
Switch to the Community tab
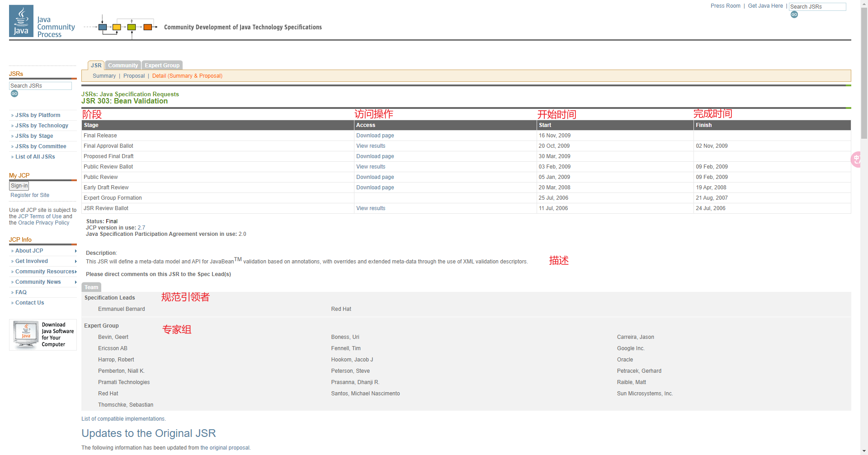[123, 65]
